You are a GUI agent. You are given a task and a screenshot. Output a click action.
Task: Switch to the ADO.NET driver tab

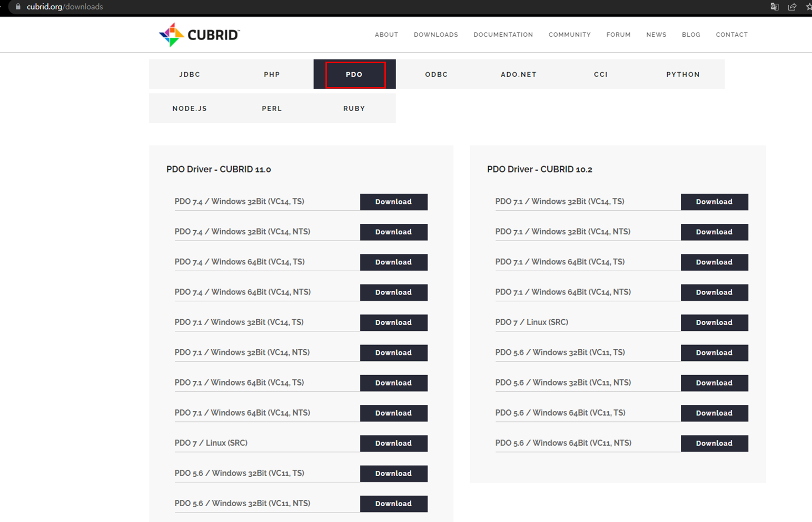click(x=519, y=74)
